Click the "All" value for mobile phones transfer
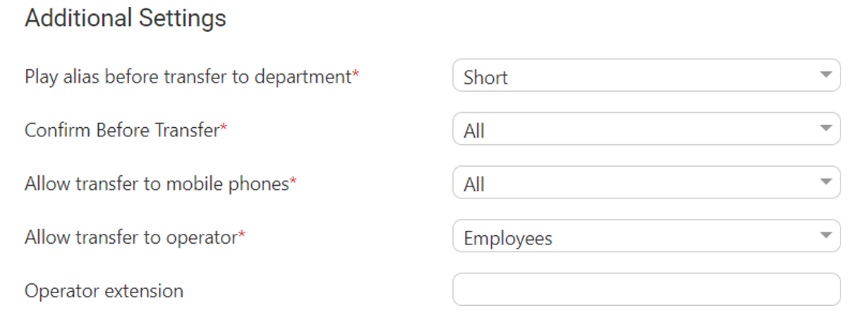 point(474,185)
